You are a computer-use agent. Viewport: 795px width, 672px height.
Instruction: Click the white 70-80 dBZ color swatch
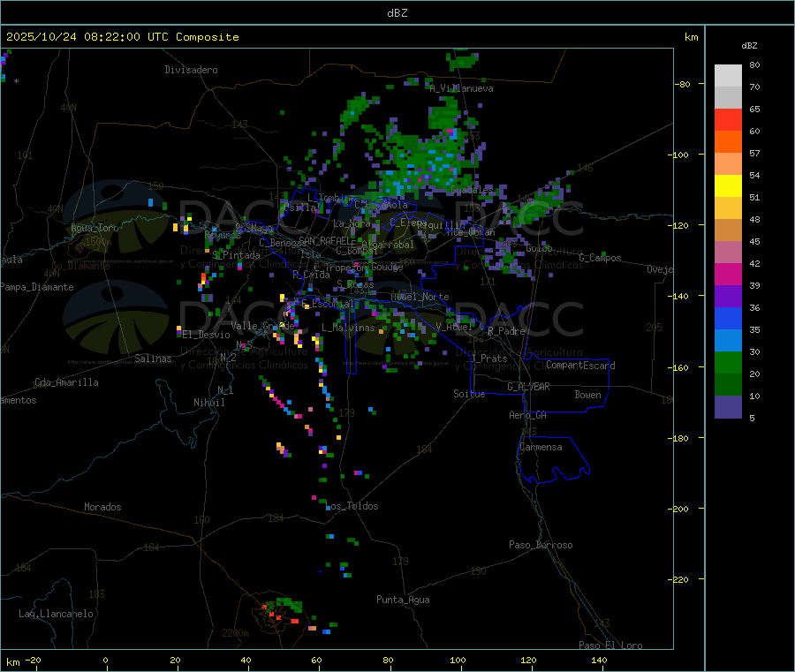pos(728,76)
